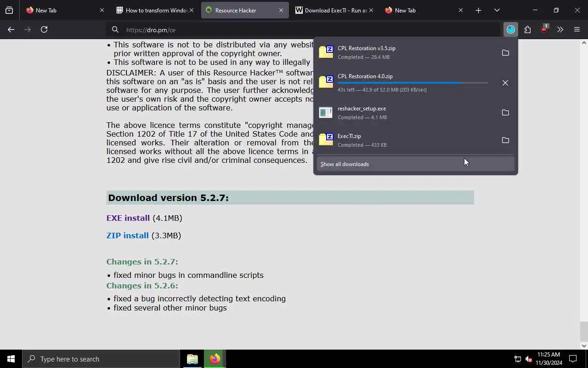Image resolution: width=588 pixels, height=368 pixels.
Task: Open the Firefox View recent browsing icon
Action: (x=9, y=10)
